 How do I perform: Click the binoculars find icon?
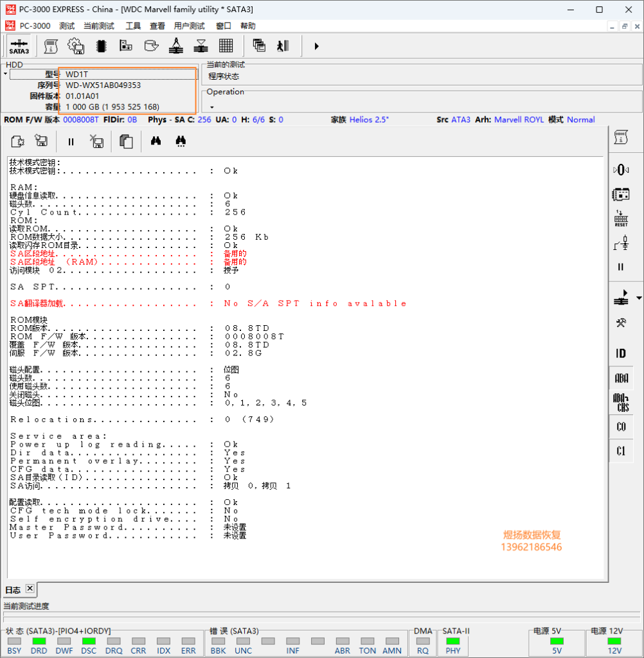(156, 141)
